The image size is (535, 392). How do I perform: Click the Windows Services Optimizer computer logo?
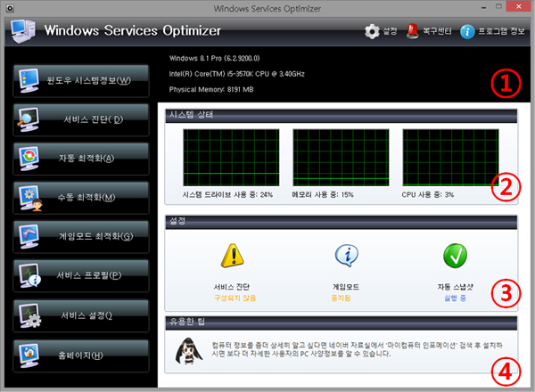click(x=23, y=30)
